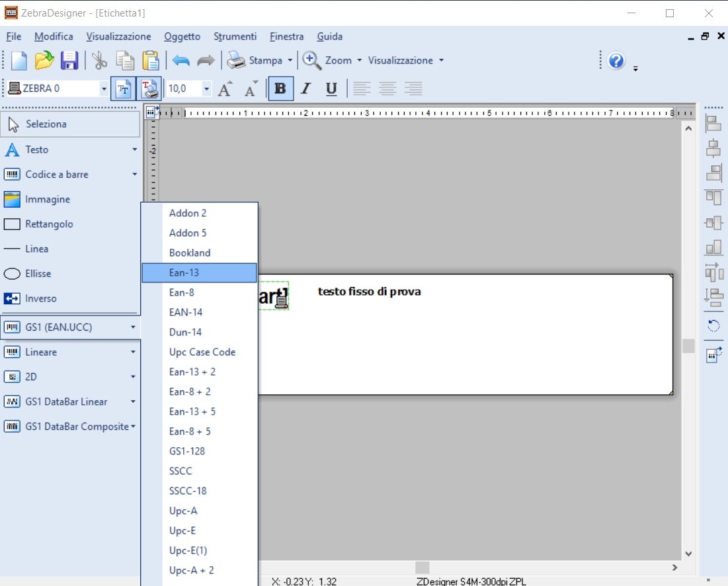This screenshot has height=586, width=728.
Task: Create a new label document
Action: point(19,61)
